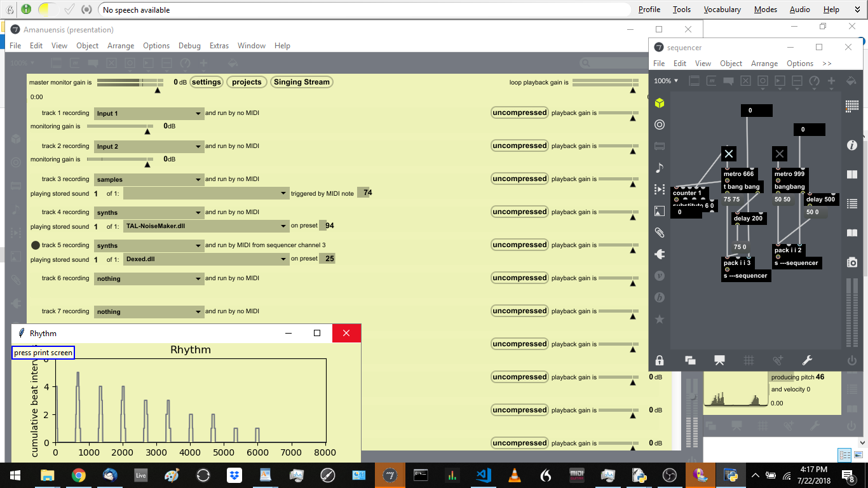Open the Dexed.dll plugin dropdown
The image size is (868, 488).
207,259
